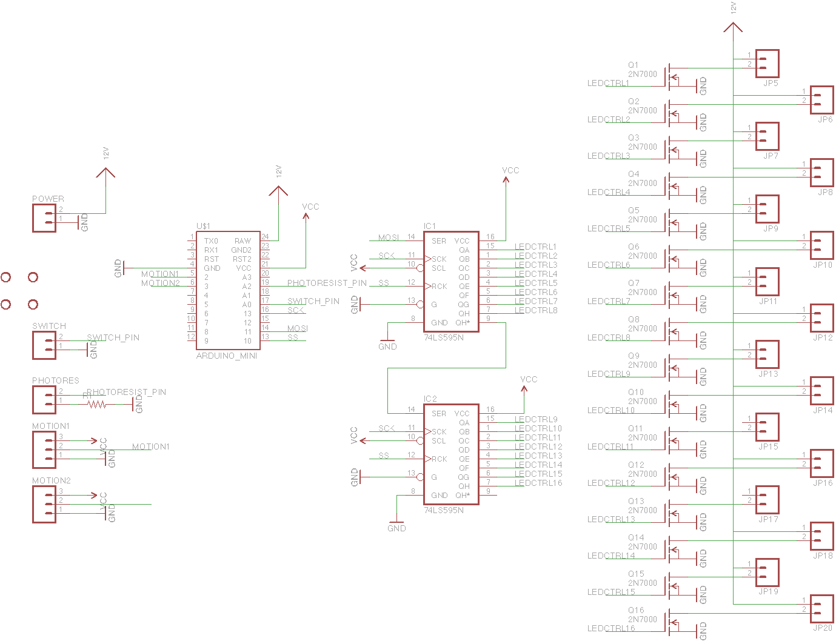This screenshot has height=644, width=836.
Task: Click the GND symbol below IC2
Action: click(x=396, y=523)
